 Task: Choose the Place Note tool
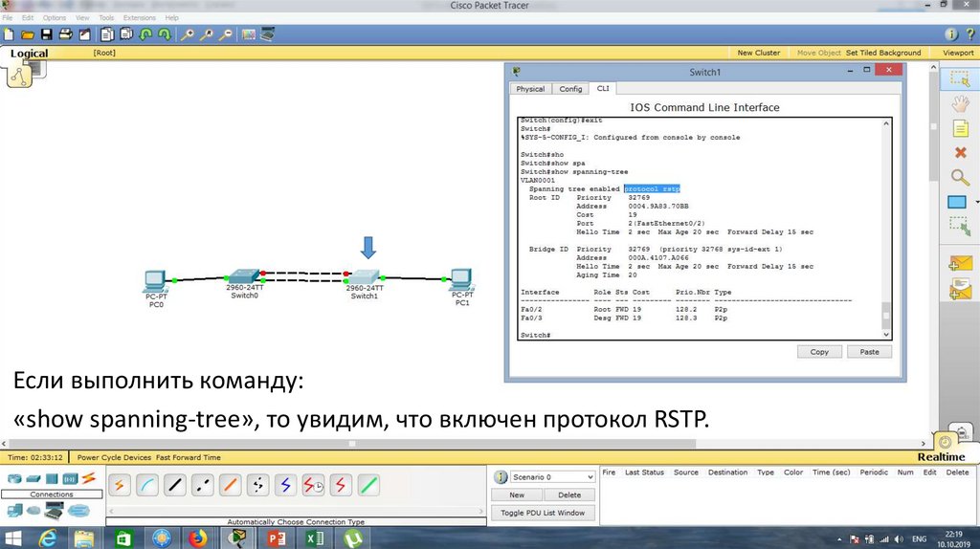[960, 129]
